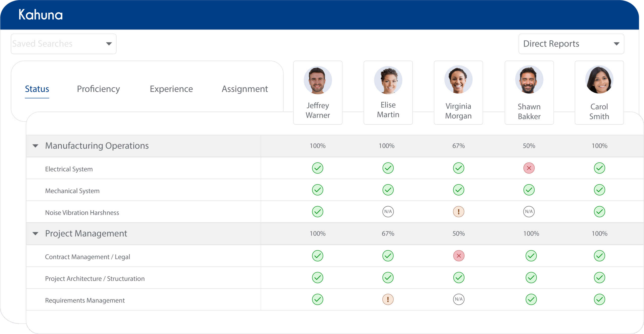This screenshot has height=334, width=644.
Task: Click Elise Martin's profile photo
Action: (388, 80)
